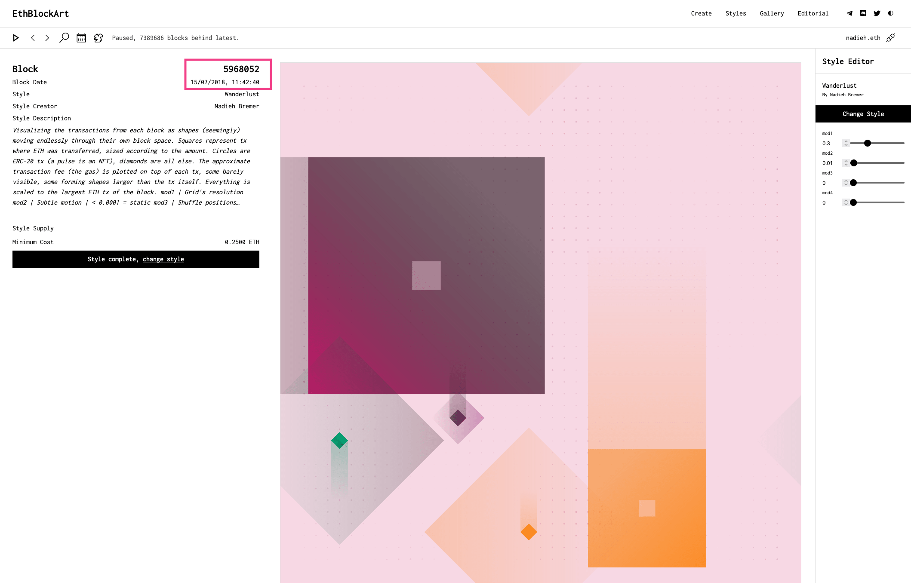Open Twitter link icon
Viewport: 911px width, 588px height.
click(x=877, y=13)
